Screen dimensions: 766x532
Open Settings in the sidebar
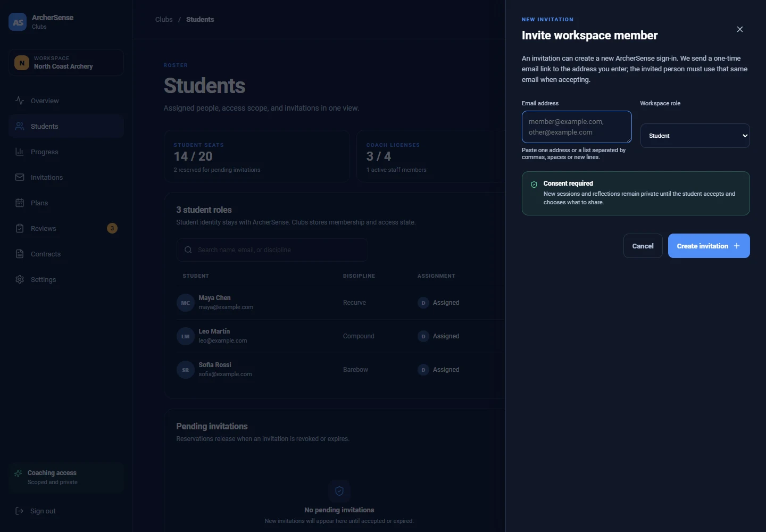66,279
